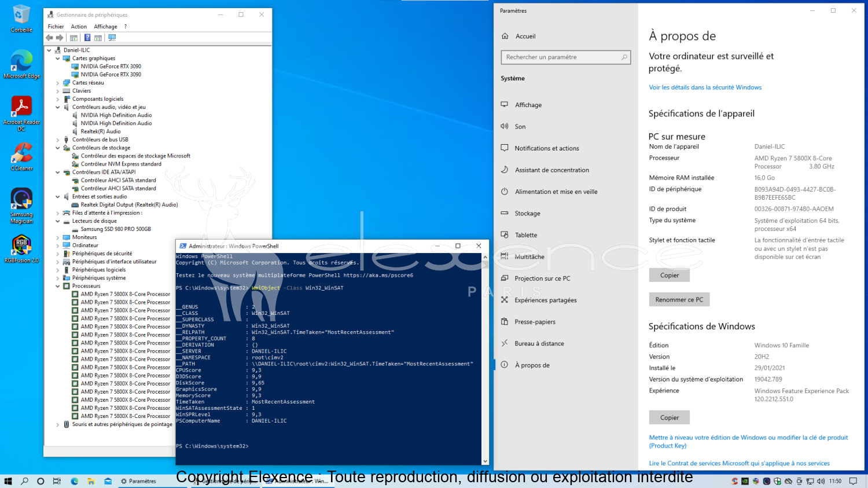
Task: Click the search magnifier in Paramètres search box
Action: [624, 57]
